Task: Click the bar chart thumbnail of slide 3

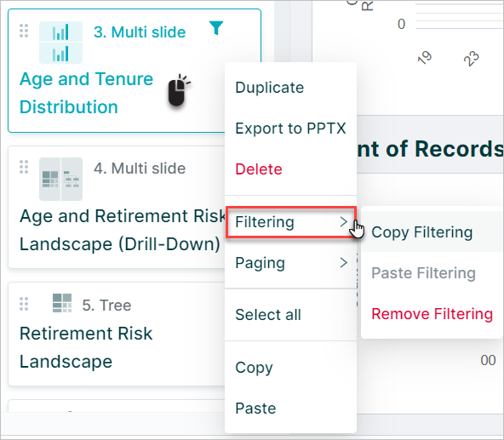Action: point(60,43)
